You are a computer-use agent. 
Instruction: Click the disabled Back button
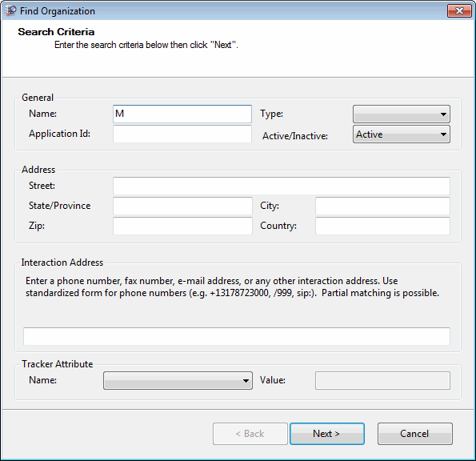coord(250,434)
